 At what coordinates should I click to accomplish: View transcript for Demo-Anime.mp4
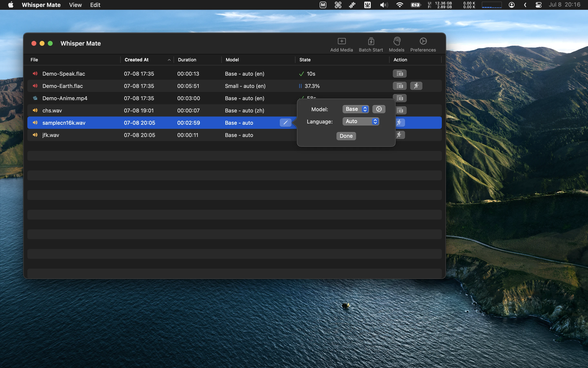(399, 98)
